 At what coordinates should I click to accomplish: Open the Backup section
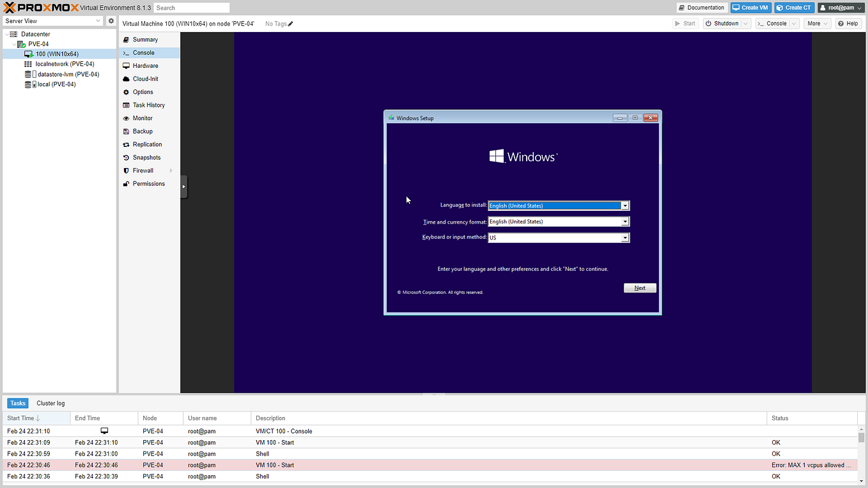tap(141, 131)
